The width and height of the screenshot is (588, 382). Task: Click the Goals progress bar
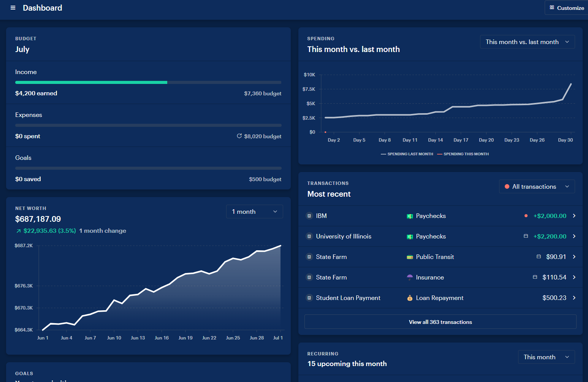148,168
